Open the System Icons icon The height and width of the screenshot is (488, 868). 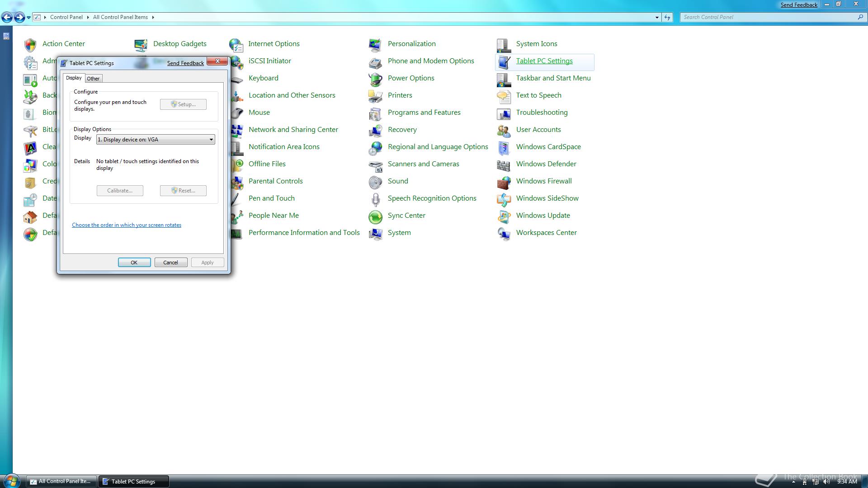[x=504, y=45]
